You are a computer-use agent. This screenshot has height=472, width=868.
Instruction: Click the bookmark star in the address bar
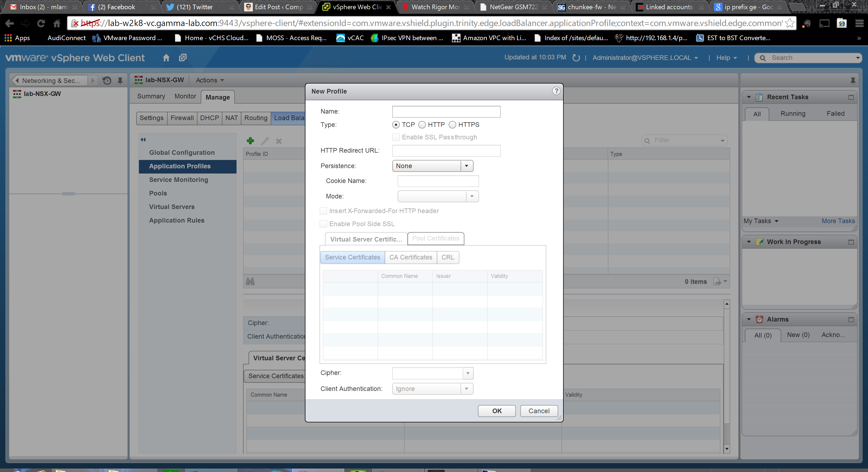tap(790, 23)
